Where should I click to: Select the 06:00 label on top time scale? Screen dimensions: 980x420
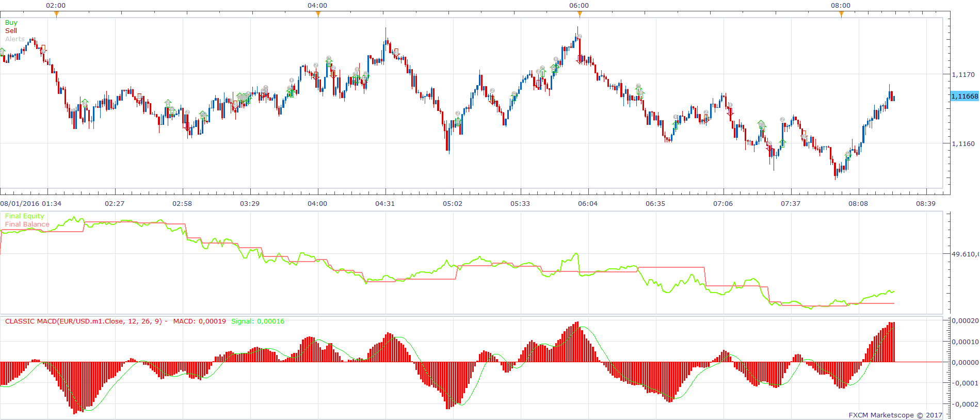(x=579, y=5)
